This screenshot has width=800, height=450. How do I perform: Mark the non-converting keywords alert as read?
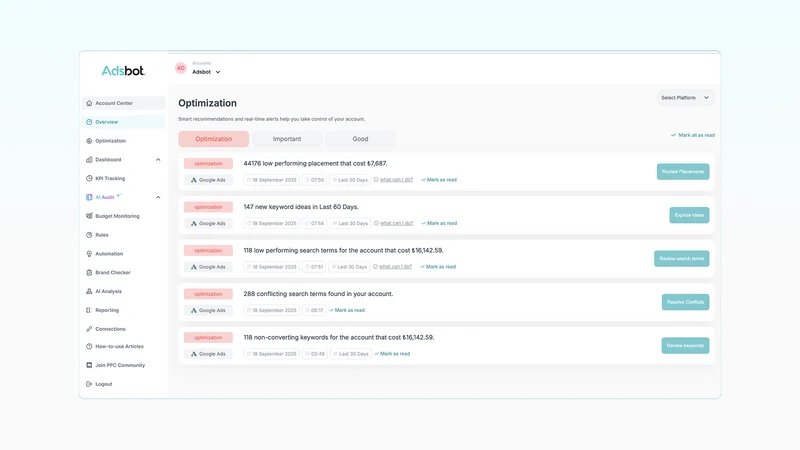coord(392,354)
